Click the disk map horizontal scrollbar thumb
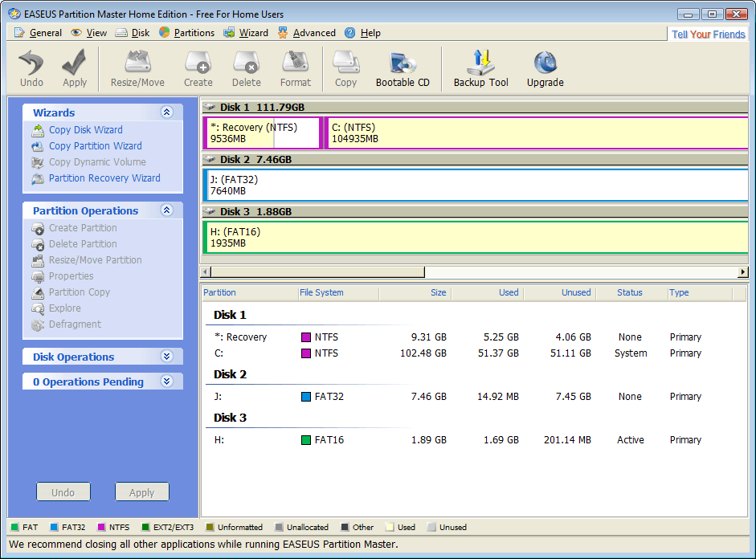This screenshot has height=559, width=756. click(x=317, y=272)
